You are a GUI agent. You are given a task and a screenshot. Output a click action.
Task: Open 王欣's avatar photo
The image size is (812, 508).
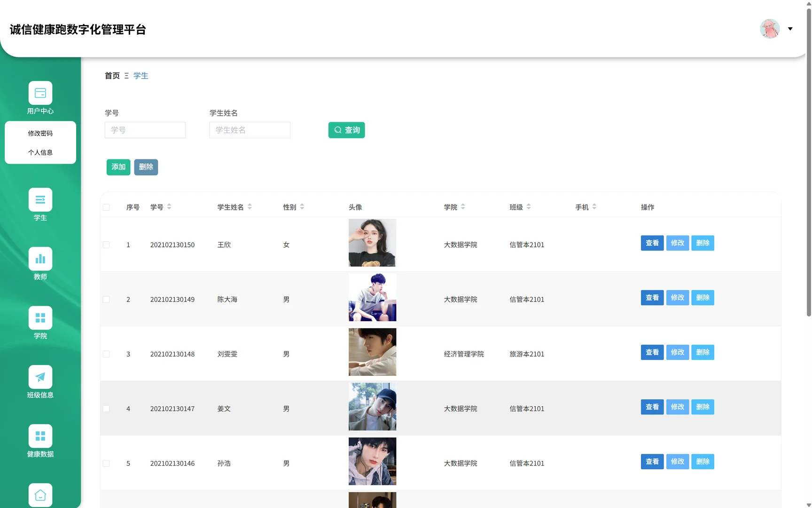click(373, 243)
